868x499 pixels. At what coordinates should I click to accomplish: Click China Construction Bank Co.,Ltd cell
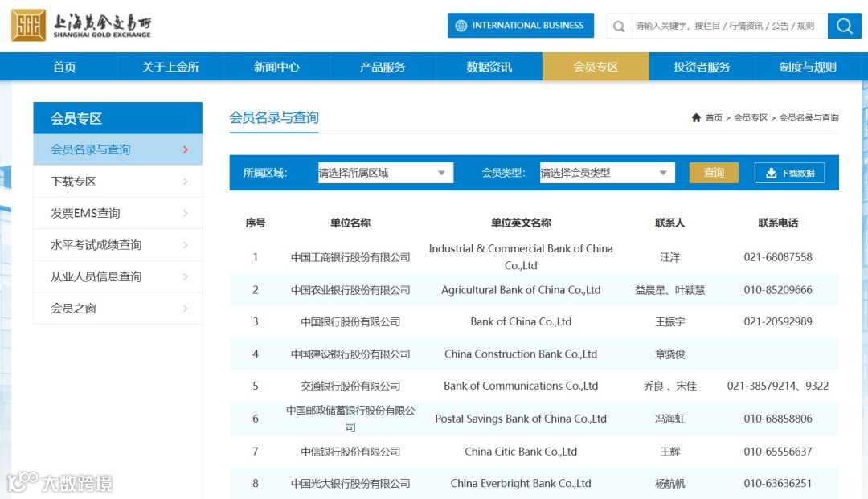(x=521, y=354)
